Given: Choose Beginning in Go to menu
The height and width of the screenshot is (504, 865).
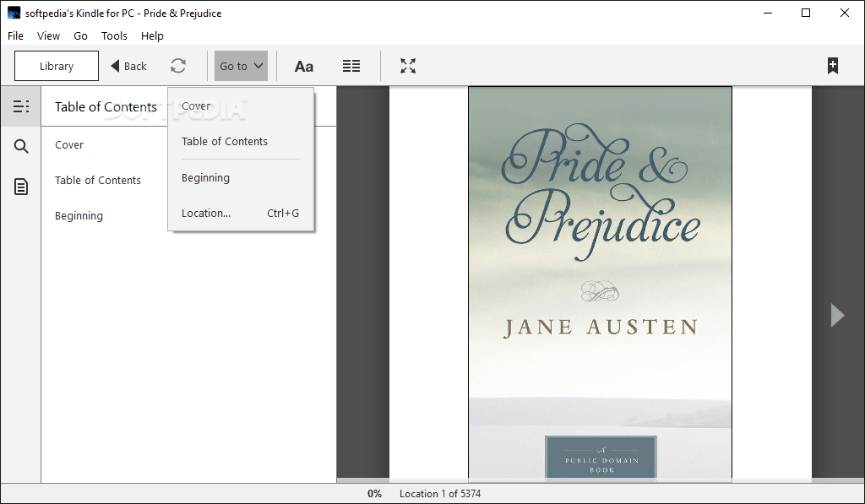Looking at the screenshot, I should click(241, 177).
